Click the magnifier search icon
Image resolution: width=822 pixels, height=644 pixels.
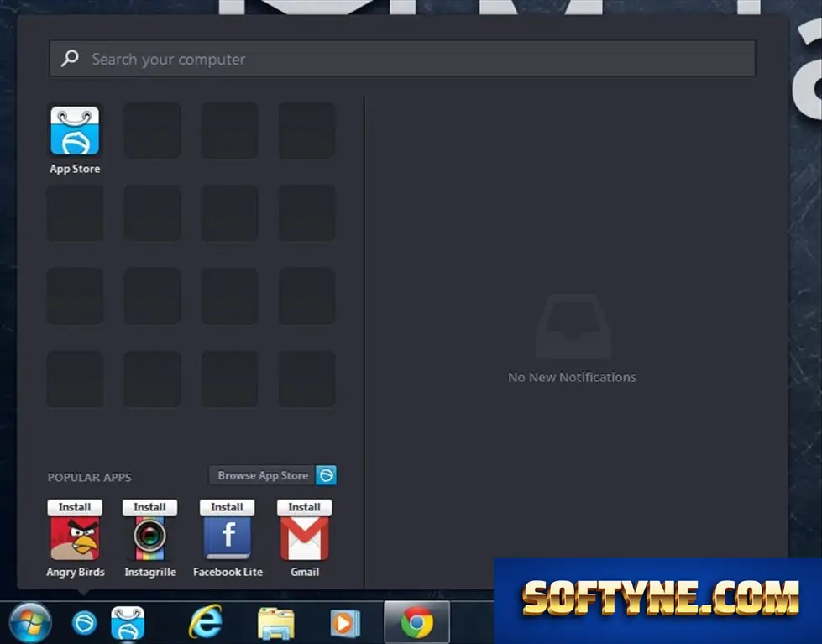click(x=70, y=58)
